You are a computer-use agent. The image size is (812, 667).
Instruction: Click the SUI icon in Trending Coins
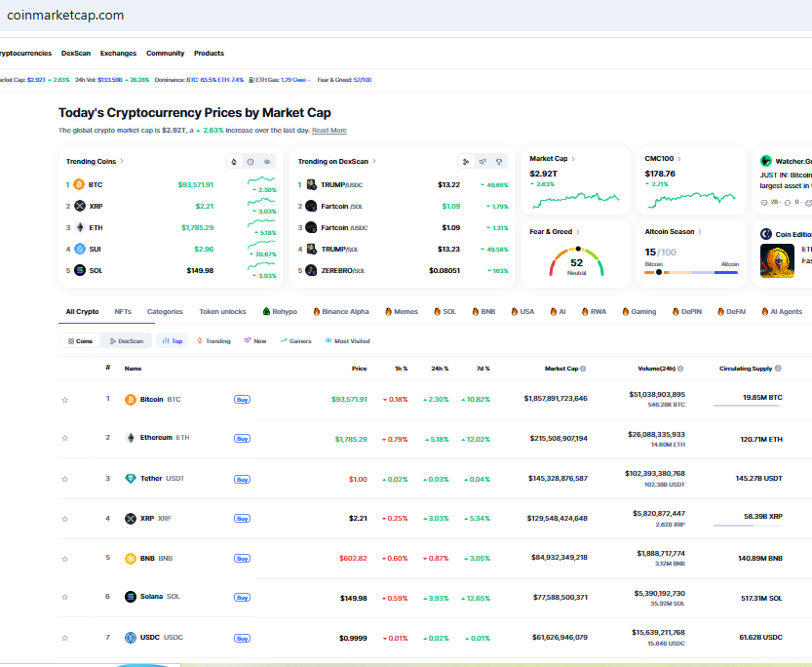point(80,249)
